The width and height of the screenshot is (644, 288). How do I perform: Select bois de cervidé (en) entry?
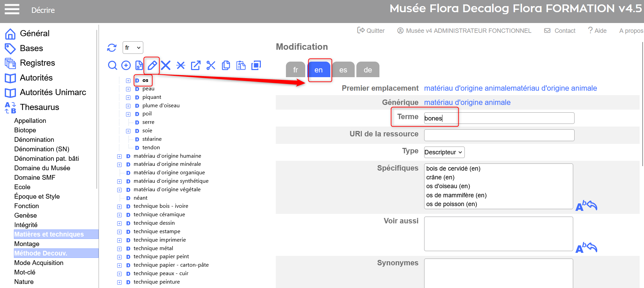pos(453,169)
